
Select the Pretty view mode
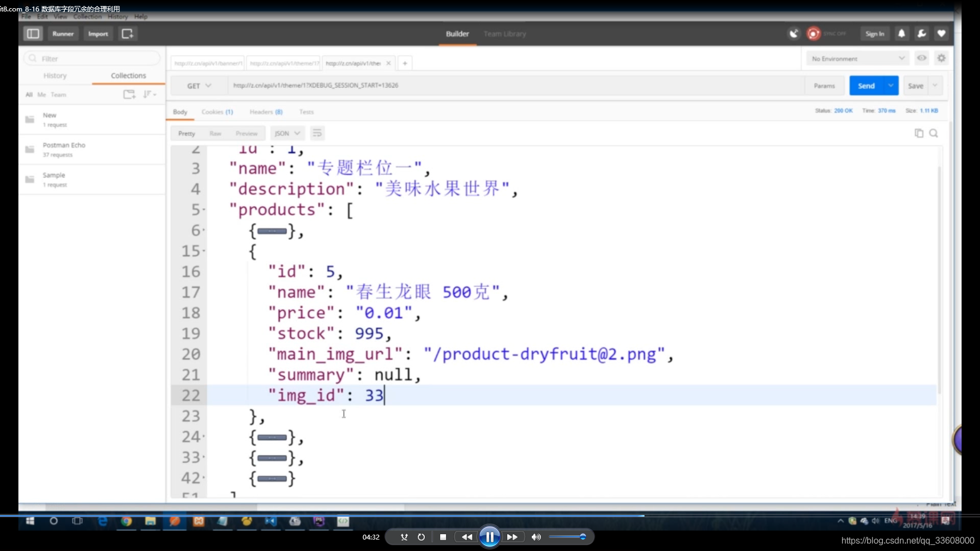[187, 134]
